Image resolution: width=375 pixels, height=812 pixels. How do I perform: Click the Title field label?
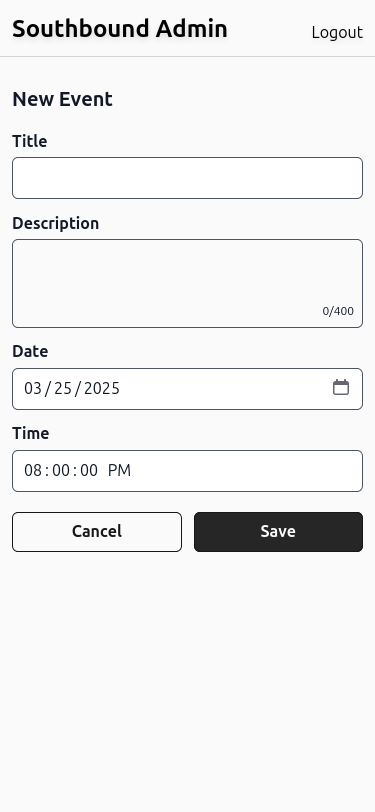pyautogui.click(x=30, y=141)
